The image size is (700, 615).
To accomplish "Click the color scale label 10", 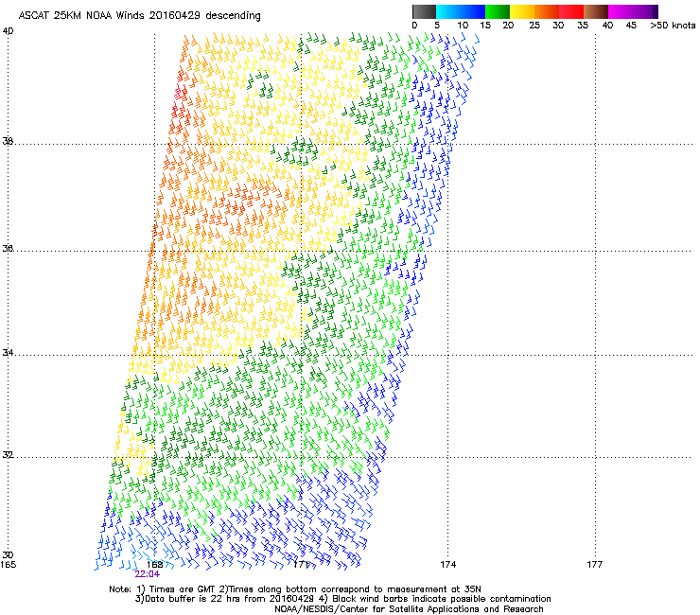I will tap(463, 26).
